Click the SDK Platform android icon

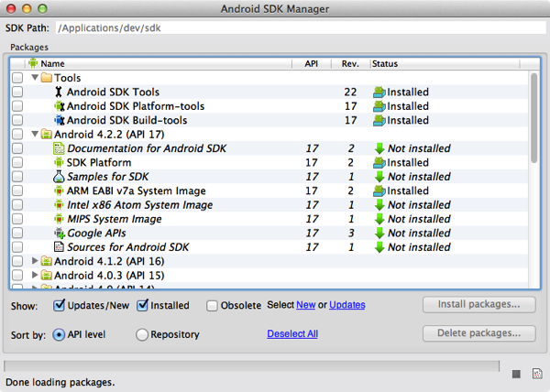(59, 162)
